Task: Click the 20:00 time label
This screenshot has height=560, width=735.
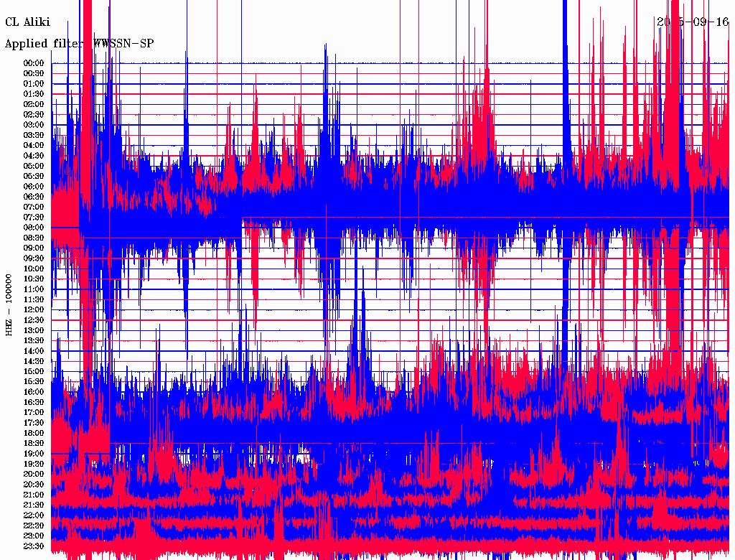Action: 34,474
